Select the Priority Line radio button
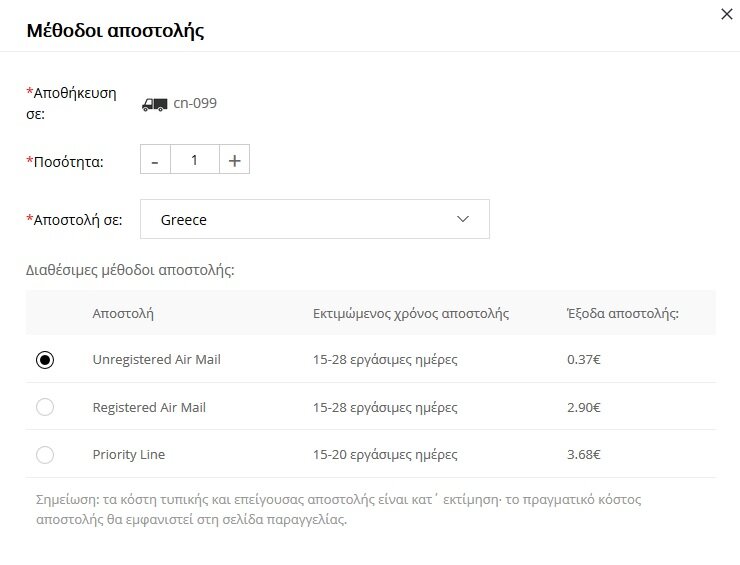Viewport: 740px width, 565px height. (45, 455)
